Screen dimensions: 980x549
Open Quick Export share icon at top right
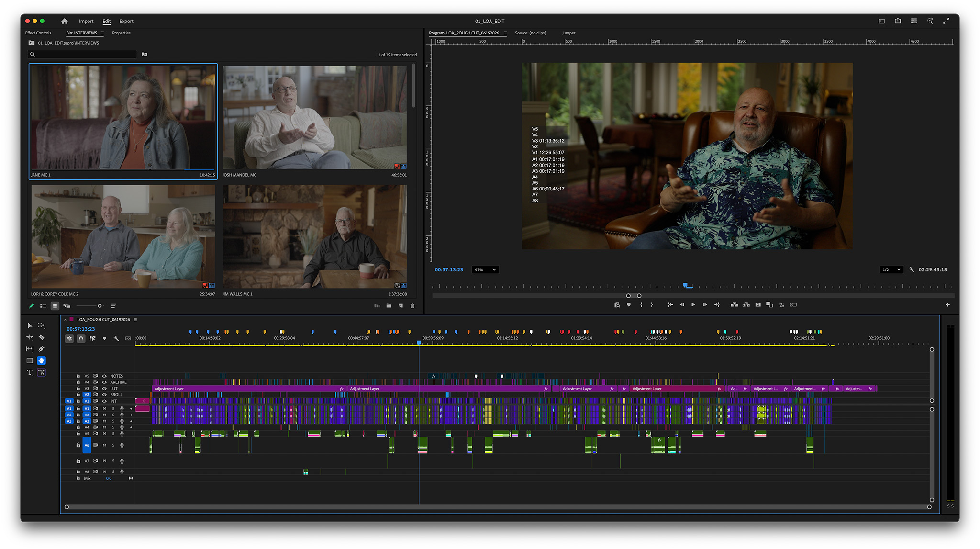898,21
